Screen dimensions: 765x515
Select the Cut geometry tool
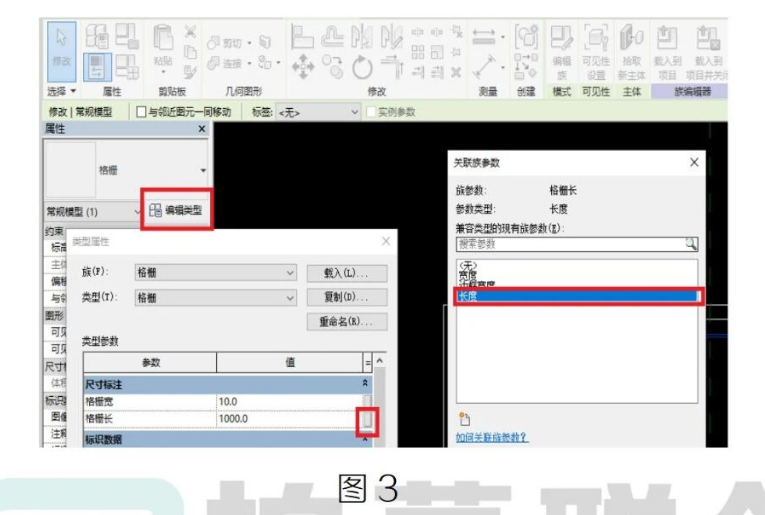(224, 43)
